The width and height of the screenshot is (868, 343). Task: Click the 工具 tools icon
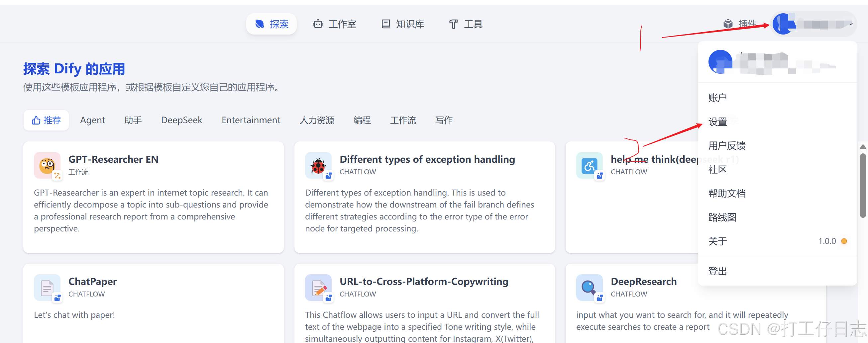(x=453, y=24)
